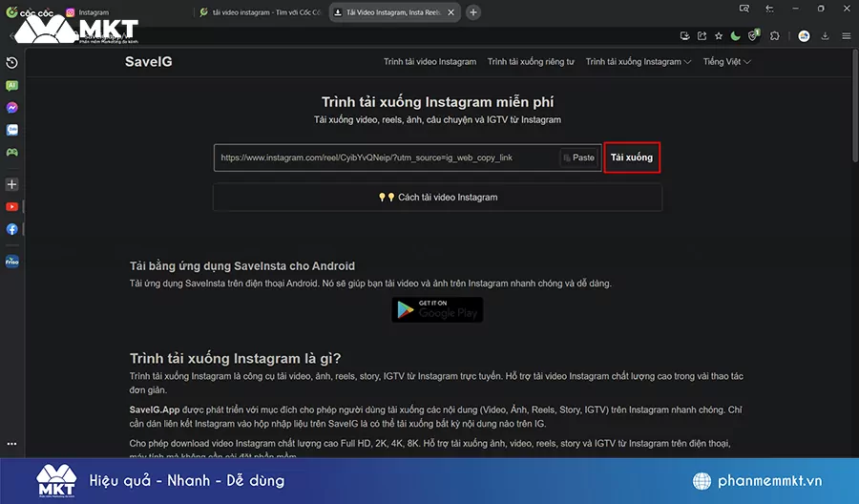The width and height of the screenshot is (859, 504).
Task: Open the history icon in sidebar
Action: [11, 63]
